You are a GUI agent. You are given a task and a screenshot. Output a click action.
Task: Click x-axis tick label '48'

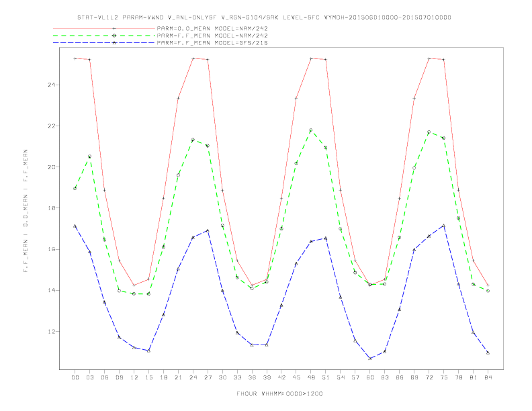click(x=311, y=377)
